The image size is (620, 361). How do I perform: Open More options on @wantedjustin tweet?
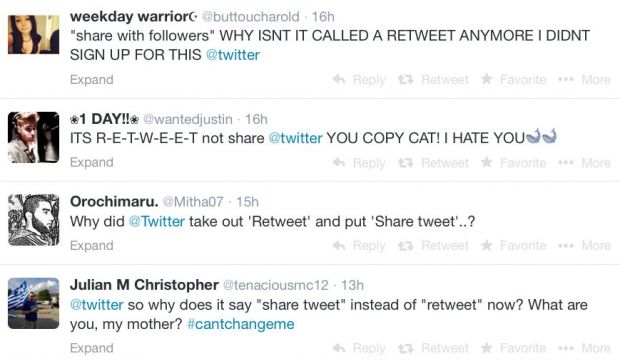[584, 163]
